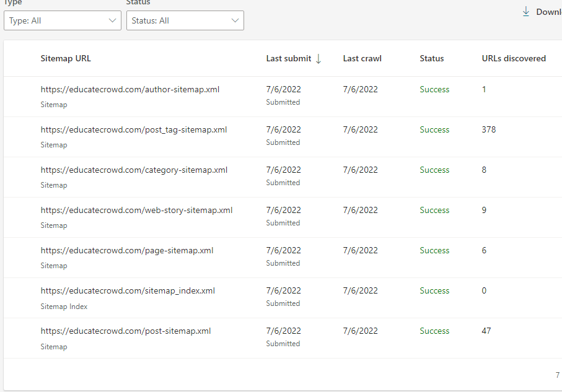Open the page-sitemap.xml URL

point(127,250)
